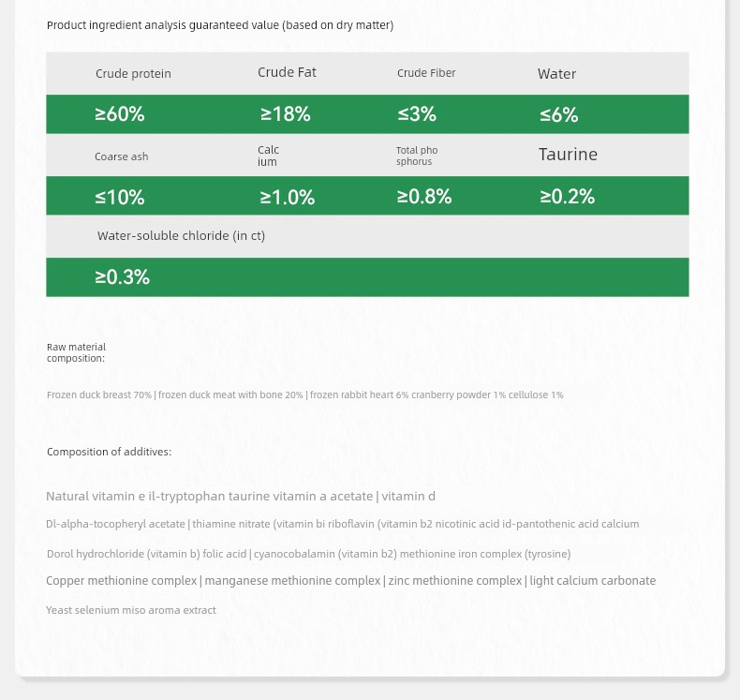Select the ≥18% crude fat value
The width and height of the screenshot is (740, 700).
click(285, 114)
